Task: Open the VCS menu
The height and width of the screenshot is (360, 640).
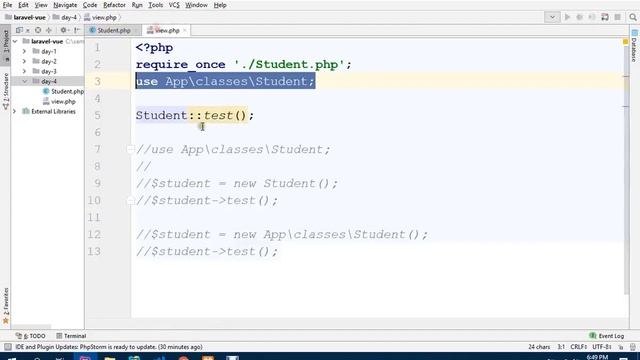Action: tap(174, 5)
